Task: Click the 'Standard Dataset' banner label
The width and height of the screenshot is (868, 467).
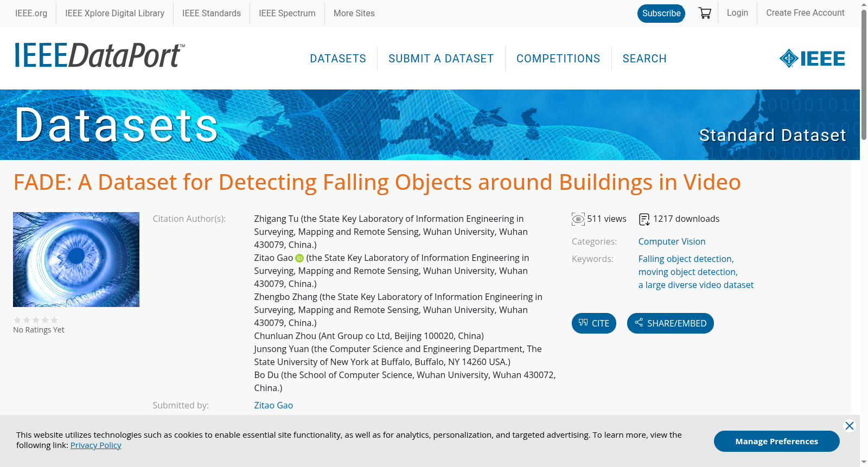Action: click(x=773, y=135)
